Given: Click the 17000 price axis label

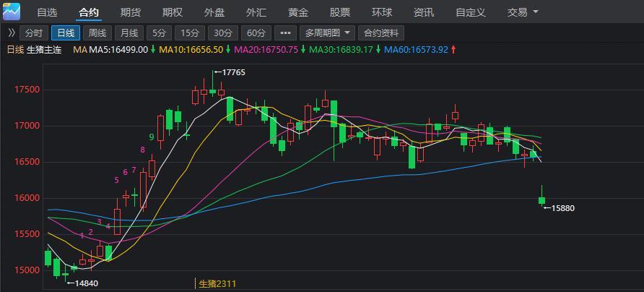Looking at the screenshot, I should pyautogui.click(x=26, y=126).
